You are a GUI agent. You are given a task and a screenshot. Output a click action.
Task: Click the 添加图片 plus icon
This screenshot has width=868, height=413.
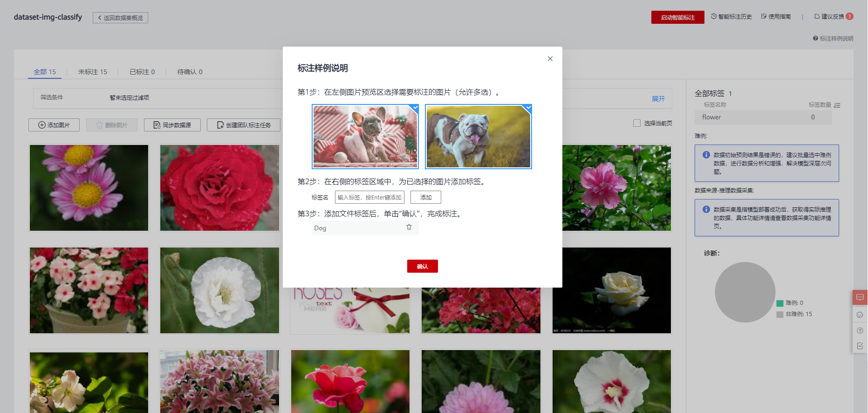pos(42,125)
